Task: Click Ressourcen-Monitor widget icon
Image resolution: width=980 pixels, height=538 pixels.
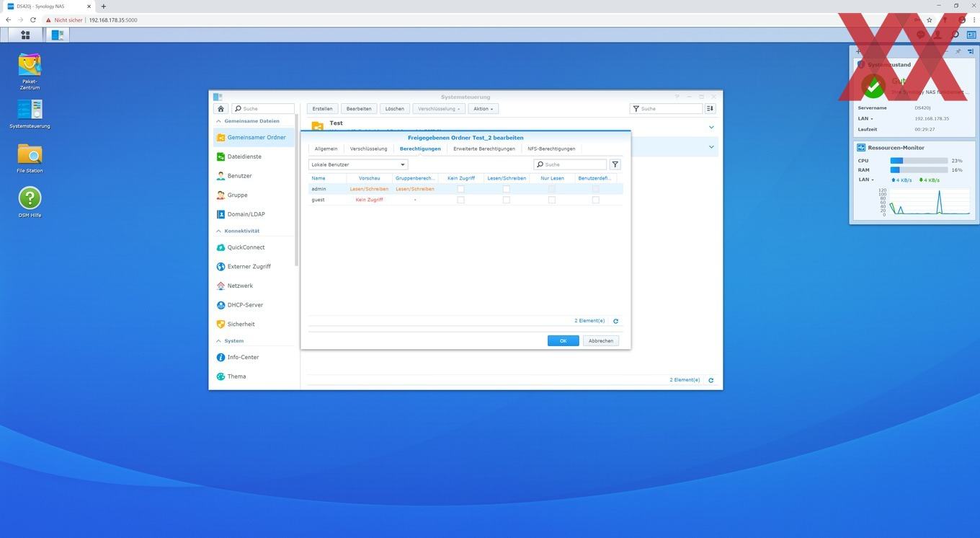Action: coord(861,147)
